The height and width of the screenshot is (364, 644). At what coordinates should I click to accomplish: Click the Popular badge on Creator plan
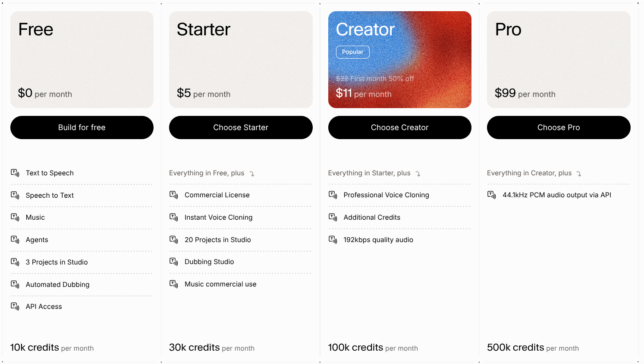point(352,52)
